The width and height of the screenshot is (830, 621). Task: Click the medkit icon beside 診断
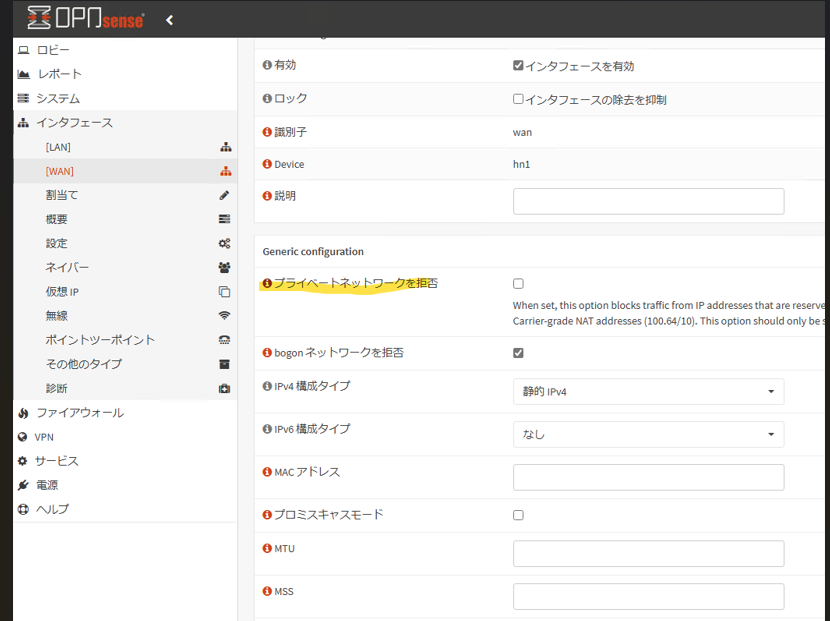(224, 389)
